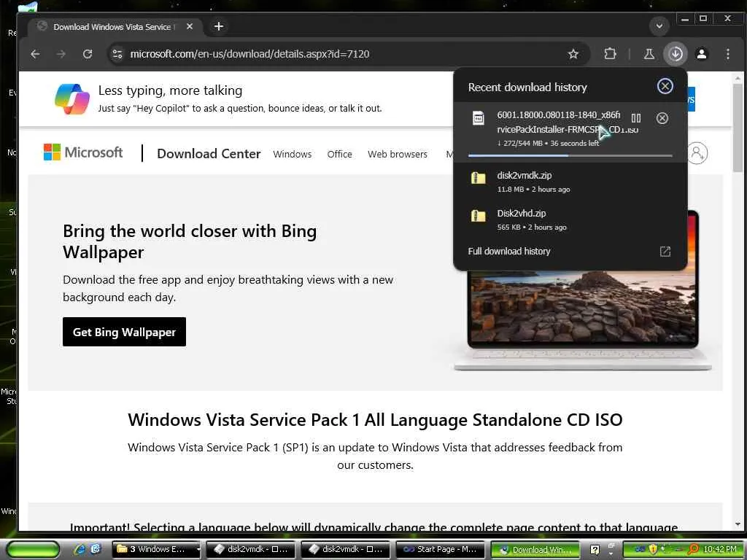Image resolution: width=747 pixels, height=560 pixels.
Task: Pause the ISO download in progress
Action: [636, 118]
